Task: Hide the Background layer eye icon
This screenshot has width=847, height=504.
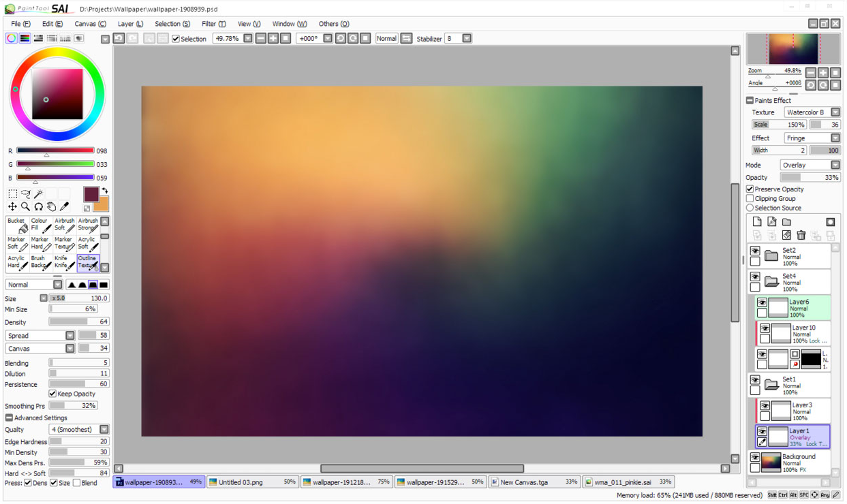Action: [x=755, y=458]
